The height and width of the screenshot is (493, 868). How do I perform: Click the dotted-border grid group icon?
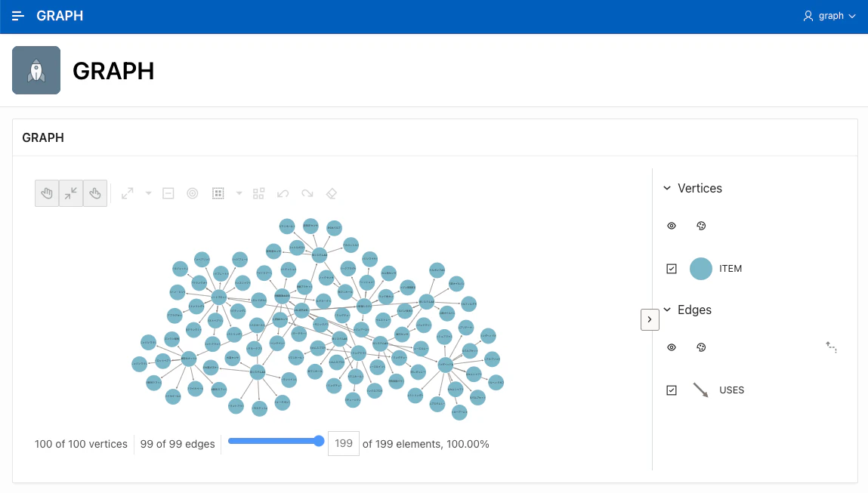coord(218,194)
